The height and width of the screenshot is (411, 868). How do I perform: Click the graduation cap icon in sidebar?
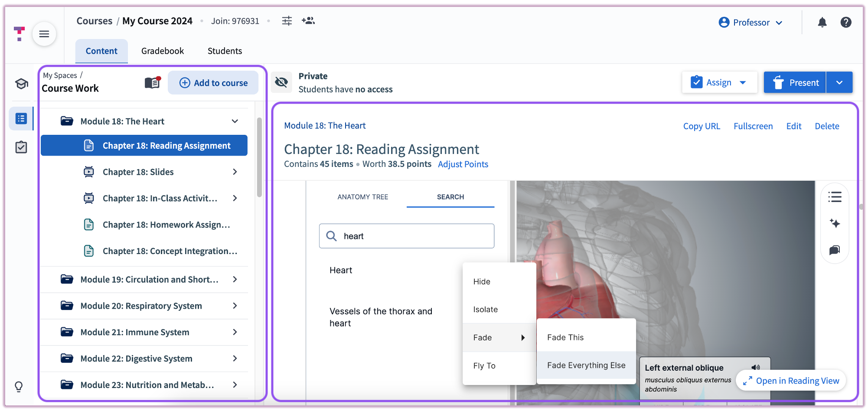pyautogui.click(x=21, y=84)
